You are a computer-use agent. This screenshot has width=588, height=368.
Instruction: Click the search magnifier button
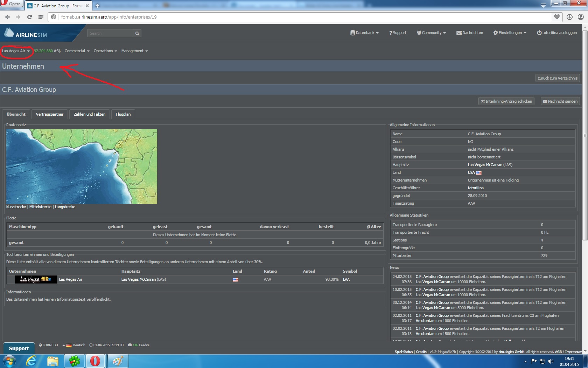137,33
